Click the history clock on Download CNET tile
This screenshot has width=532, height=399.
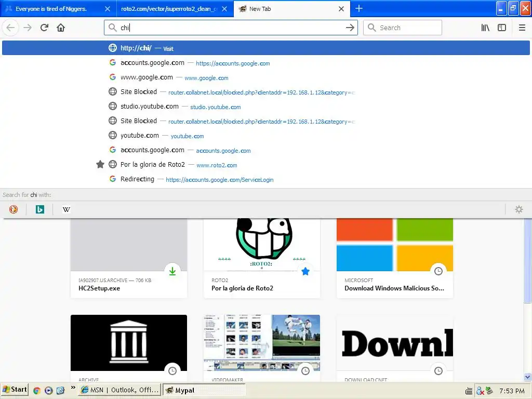(x=438, y=371)
